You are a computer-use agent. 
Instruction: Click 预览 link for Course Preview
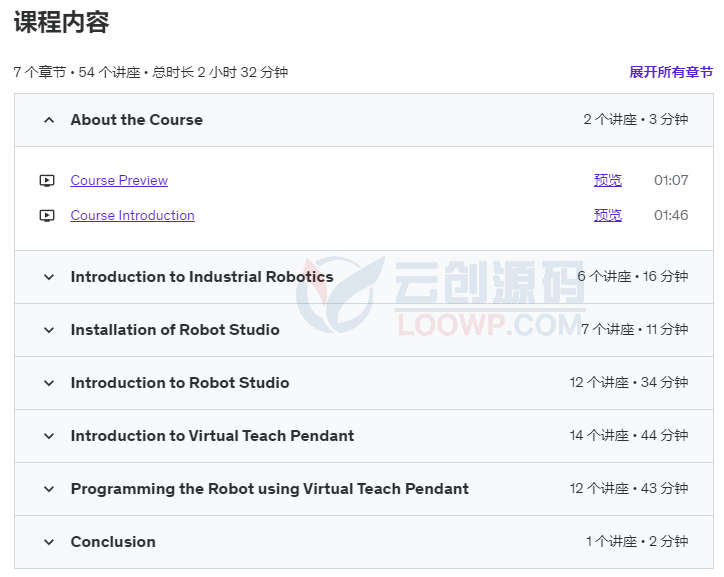coord(608,180)
